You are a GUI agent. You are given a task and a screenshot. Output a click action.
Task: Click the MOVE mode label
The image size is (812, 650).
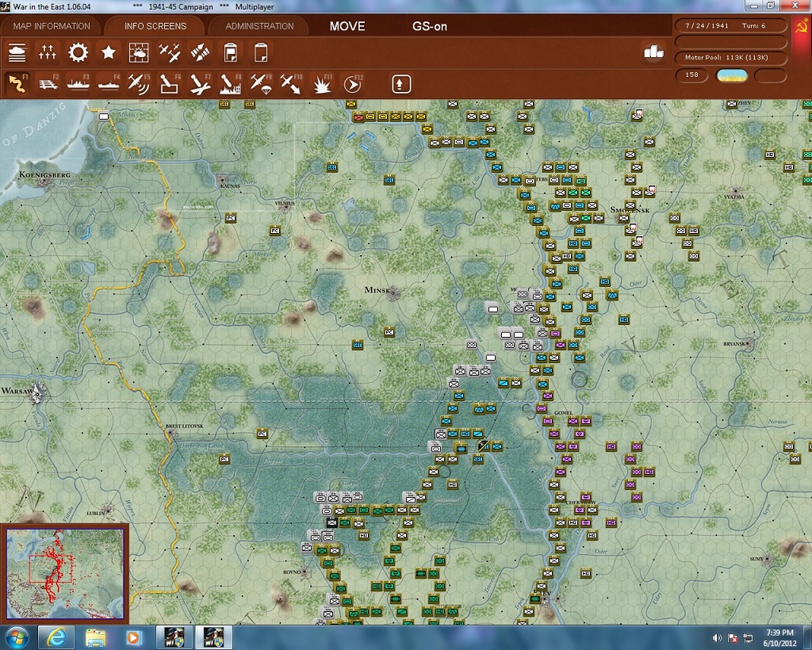(347, 26)
